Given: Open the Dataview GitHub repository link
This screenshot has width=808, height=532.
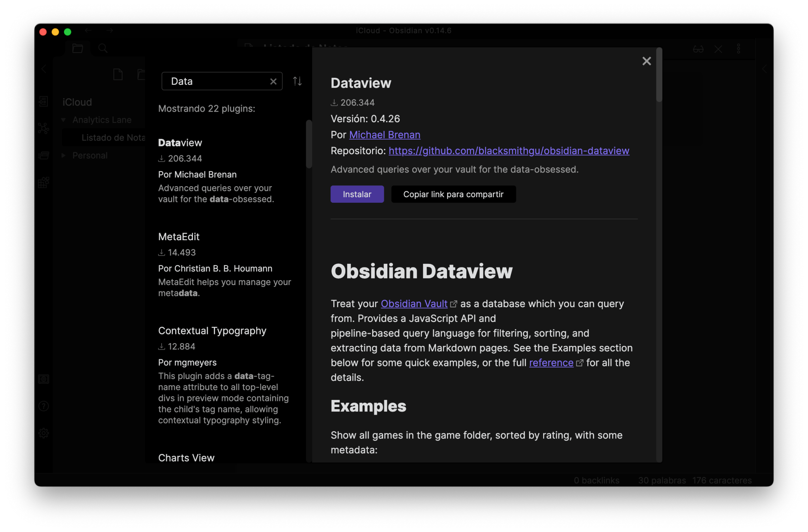Looking at the screenshot, I should click(508, 151).
